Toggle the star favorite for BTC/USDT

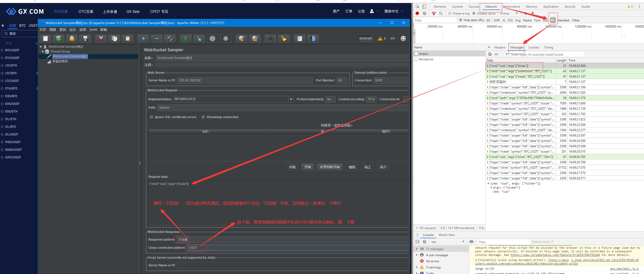coord(2,50)
